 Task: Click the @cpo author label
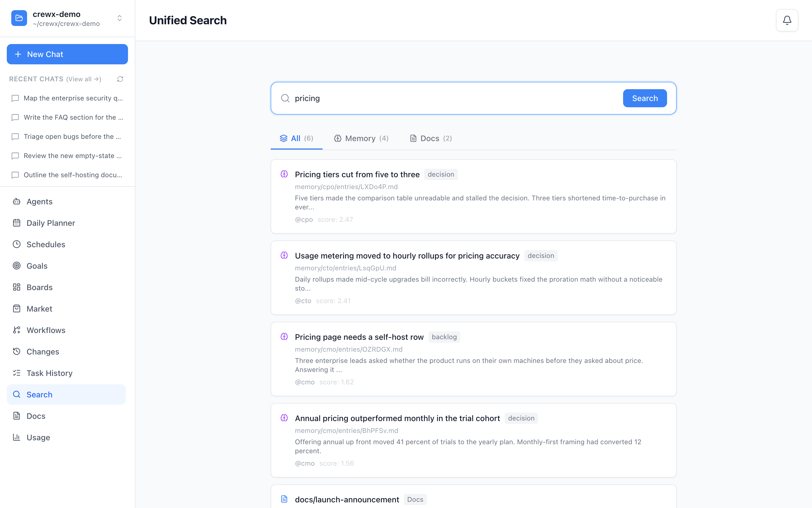[x=304, y=220]
